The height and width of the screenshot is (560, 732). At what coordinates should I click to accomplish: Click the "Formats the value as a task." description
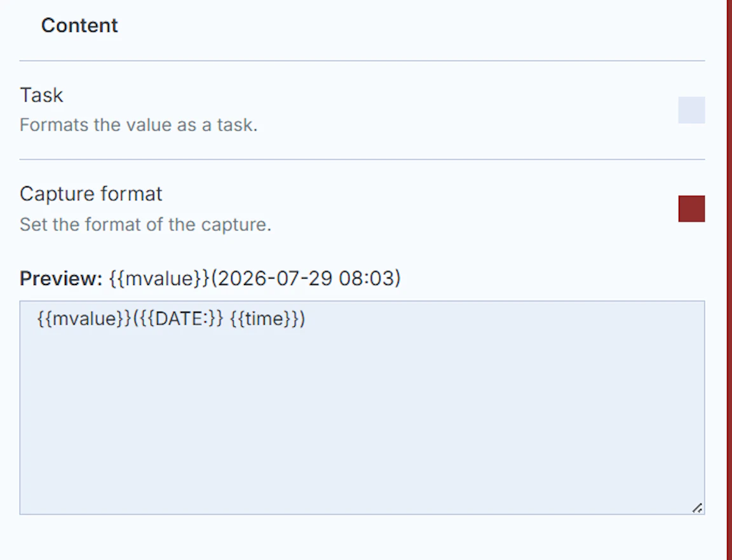click(139, 125)
